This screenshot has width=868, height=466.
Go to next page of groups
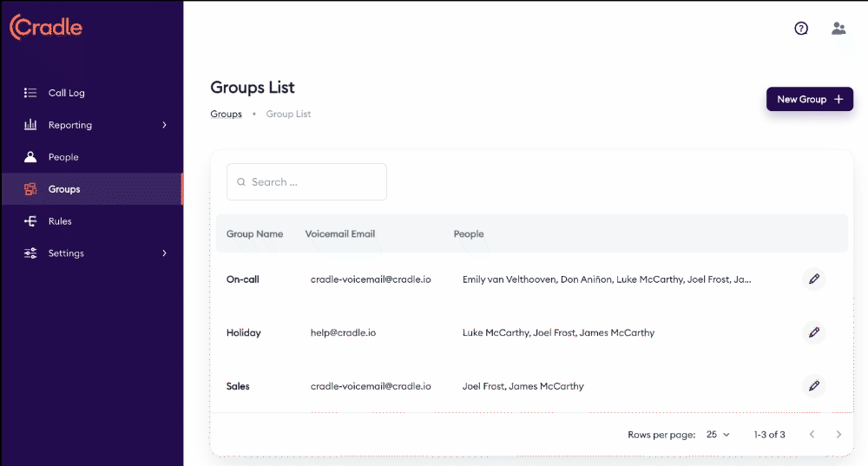[x=838, y=435]
